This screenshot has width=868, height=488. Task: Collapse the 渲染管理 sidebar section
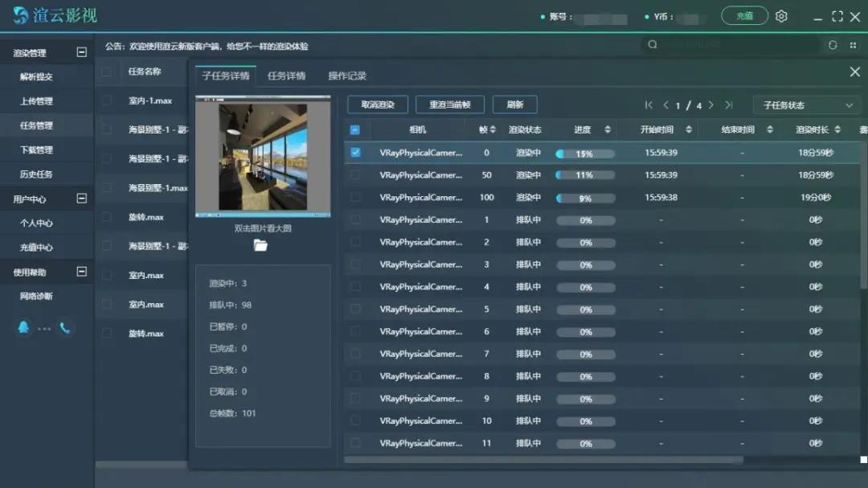pyautogui.click(x=81, y=52)
